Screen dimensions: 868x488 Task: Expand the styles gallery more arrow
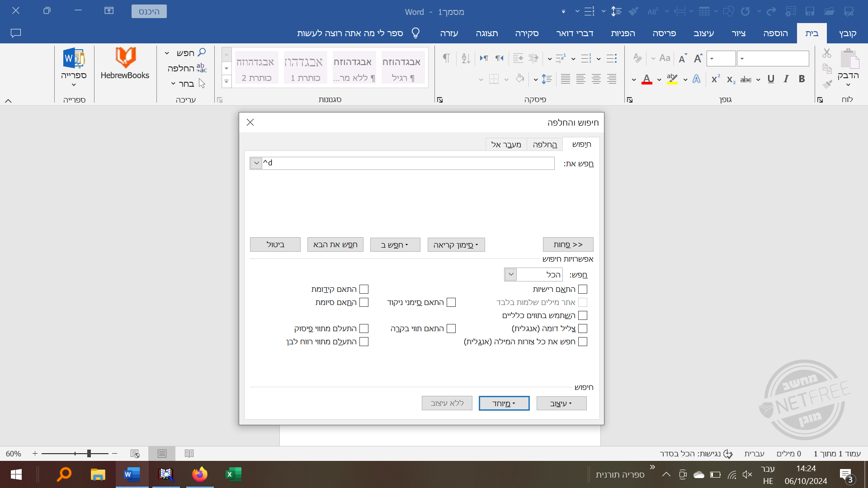[x=226, y=82]
